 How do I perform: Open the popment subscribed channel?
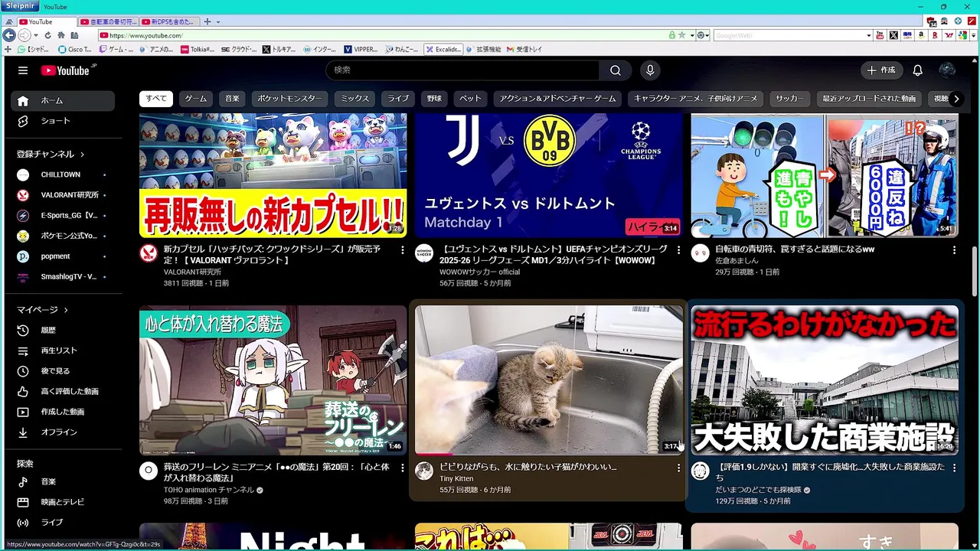[x=63, y=256]
